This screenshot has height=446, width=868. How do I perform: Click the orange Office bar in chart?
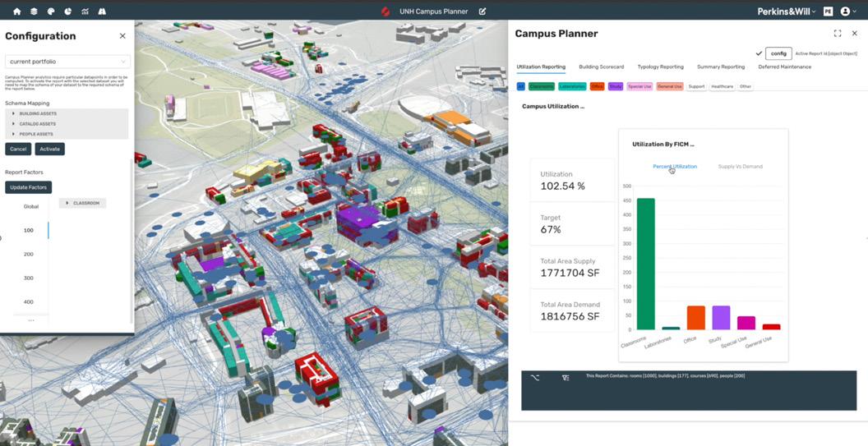pos(696,318)
